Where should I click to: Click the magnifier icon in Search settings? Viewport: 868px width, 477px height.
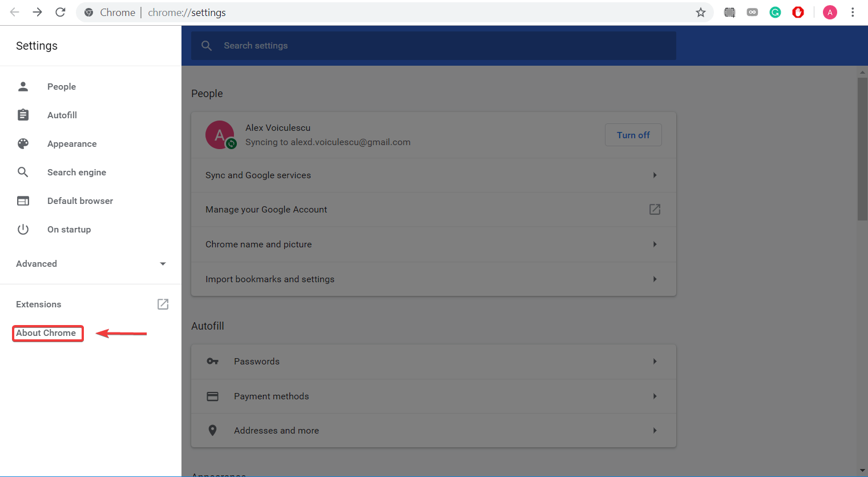pos(207,46)
